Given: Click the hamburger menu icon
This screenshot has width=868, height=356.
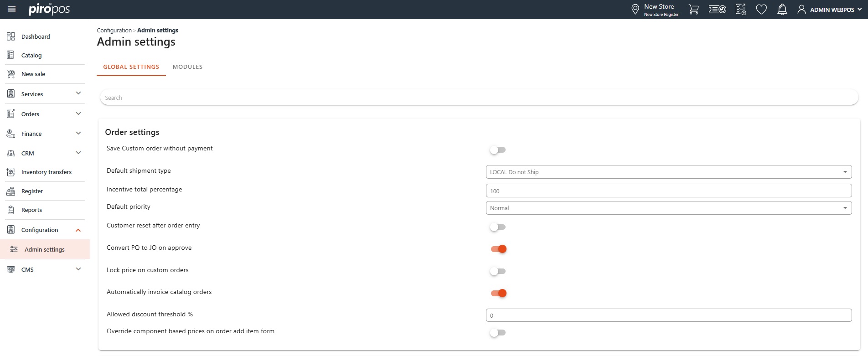Looking at the screenshot, I should point(12,9).
